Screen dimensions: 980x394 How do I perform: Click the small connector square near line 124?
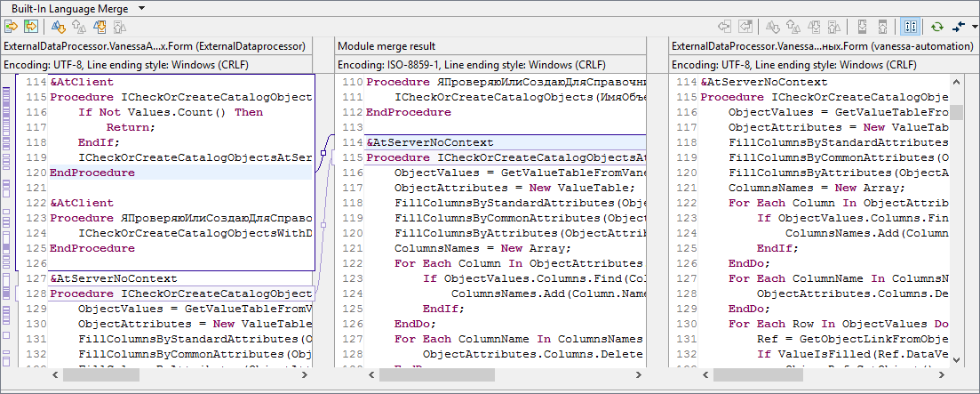pyautogui.click(x=323, y=226)
